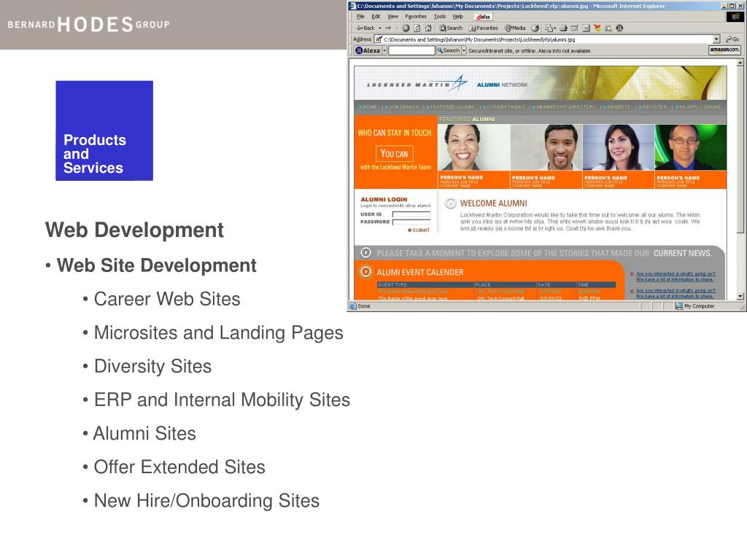Open the FEATURED ALUMNI navigation link
Viewport: 747px width, 560px height.
click(x=451, y=107)
